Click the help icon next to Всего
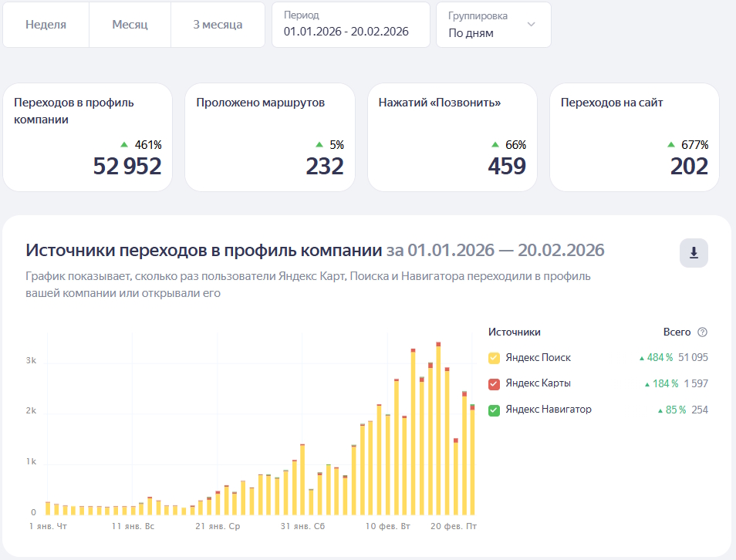This screenshot has width=736, height=560. tap(702, 332)
